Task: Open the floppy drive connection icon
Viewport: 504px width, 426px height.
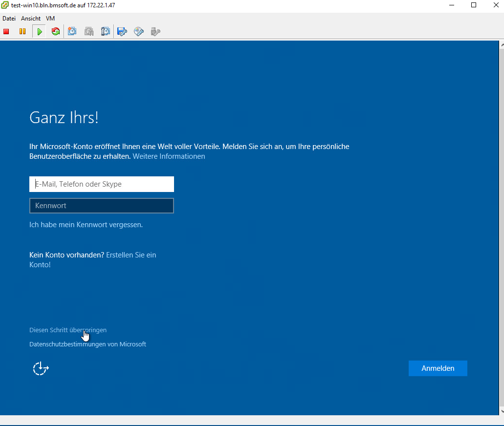Action: [122, 31]
